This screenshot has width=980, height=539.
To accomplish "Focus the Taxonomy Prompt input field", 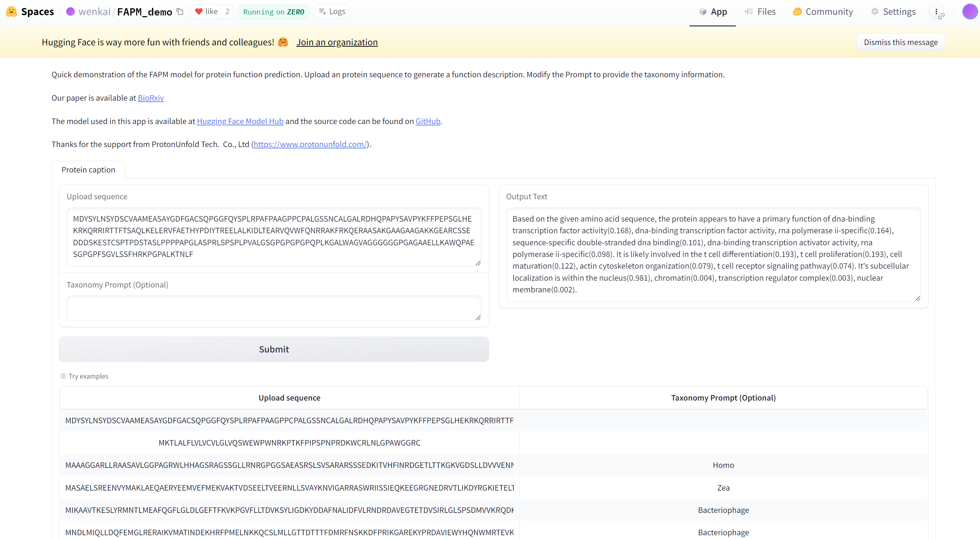I will point(273,308).
